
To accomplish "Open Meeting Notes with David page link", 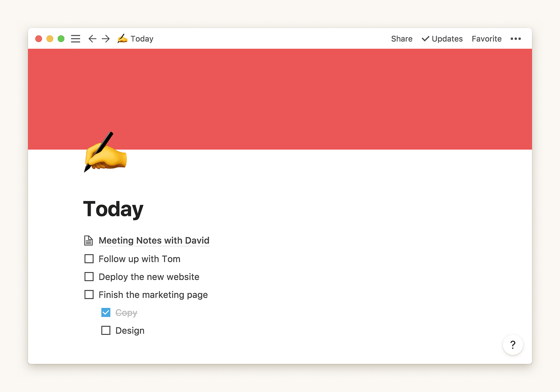I will [x=154, y=240].
